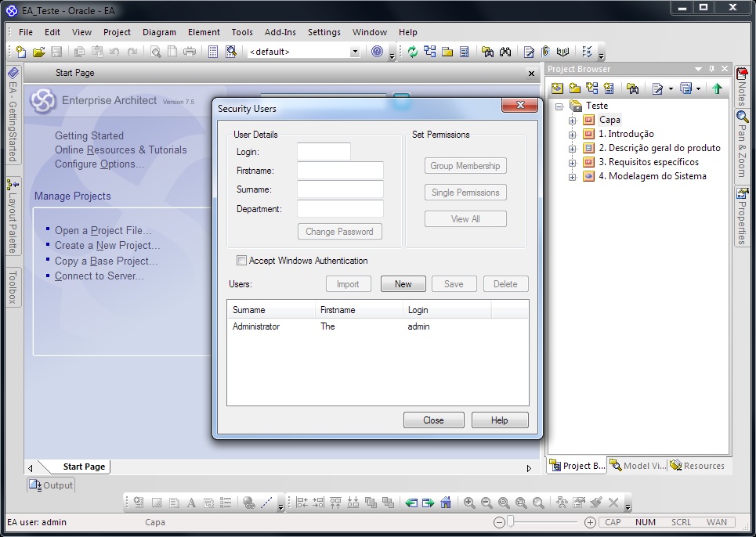
Task: Collapse the Teste root node
Action: [559, 106]
